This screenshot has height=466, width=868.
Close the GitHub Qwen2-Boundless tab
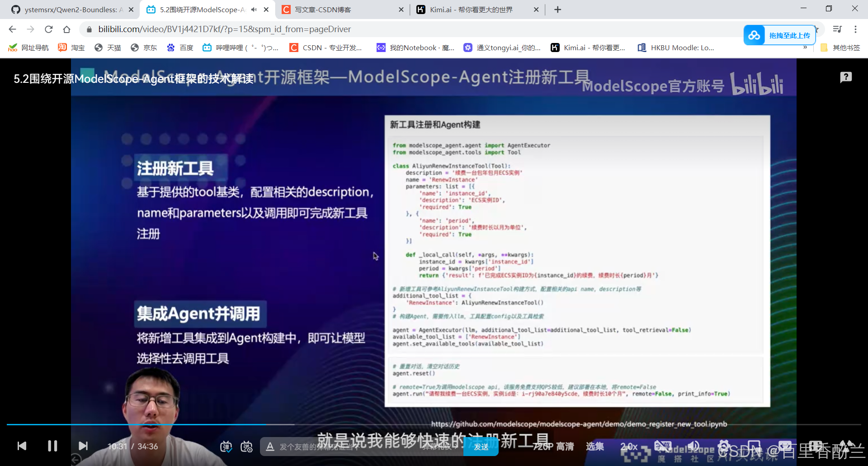point(131,10)
